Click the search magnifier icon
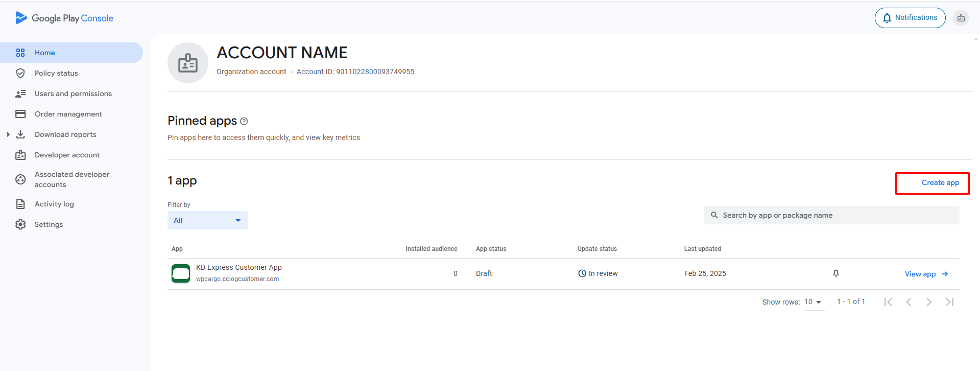Screen dimensions: 980x371 point(714,215)
